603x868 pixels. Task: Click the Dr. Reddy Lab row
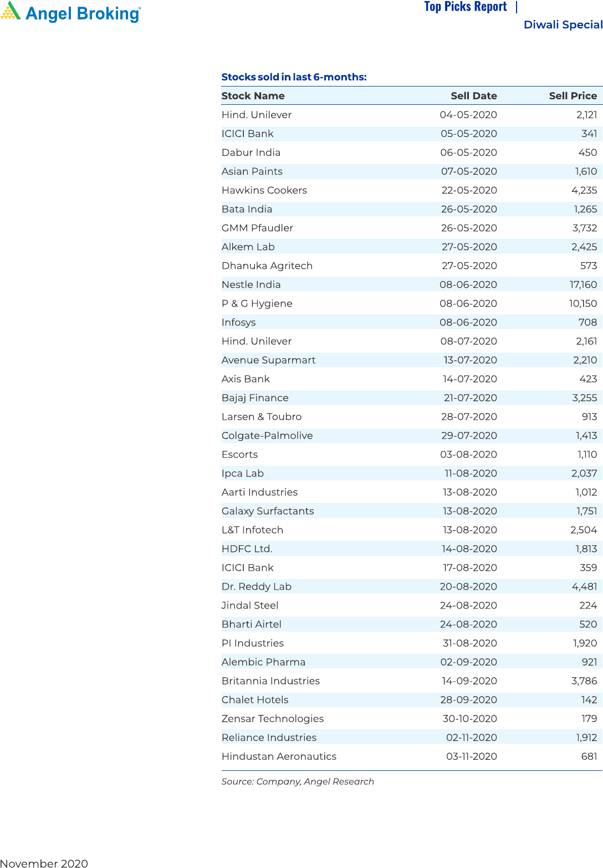[x=256, y=586]
